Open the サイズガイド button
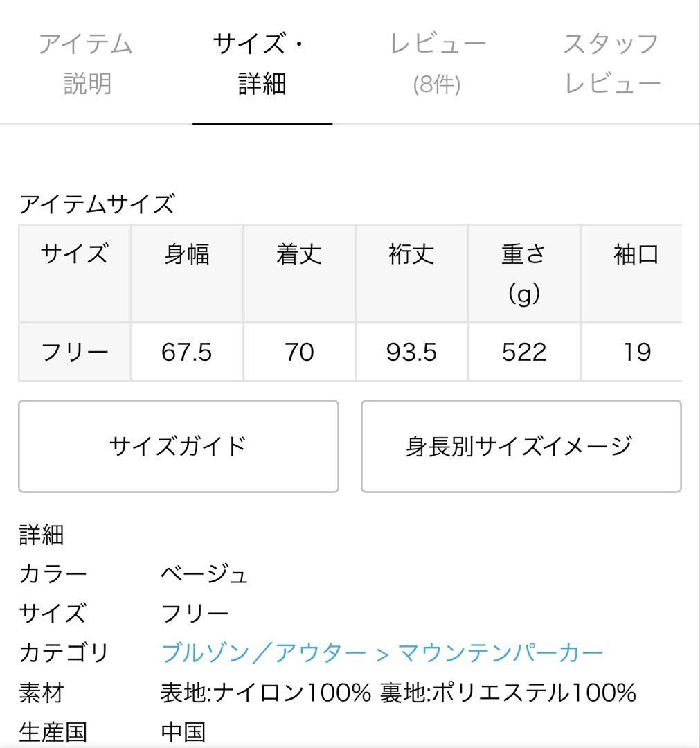The image size is (700, 748). (x=179, y=447)
